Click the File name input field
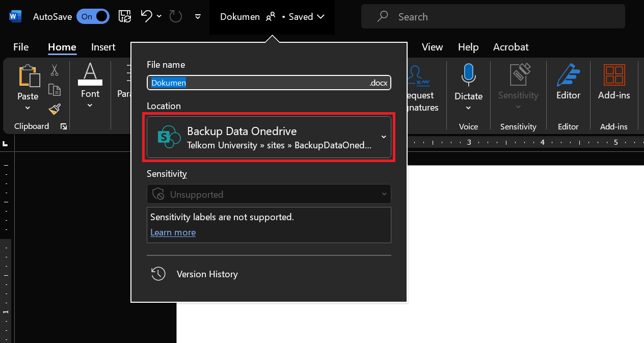 (269, 83)
